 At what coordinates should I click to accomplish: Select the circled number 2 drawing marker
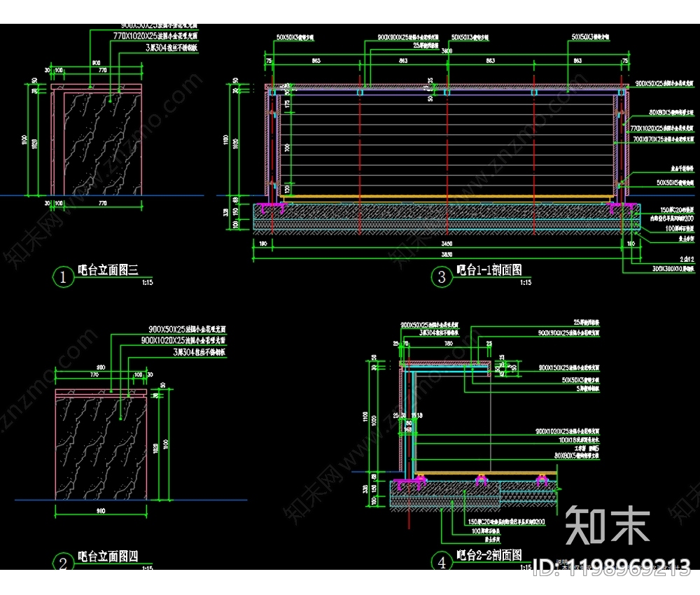click(x=63, y=562)
